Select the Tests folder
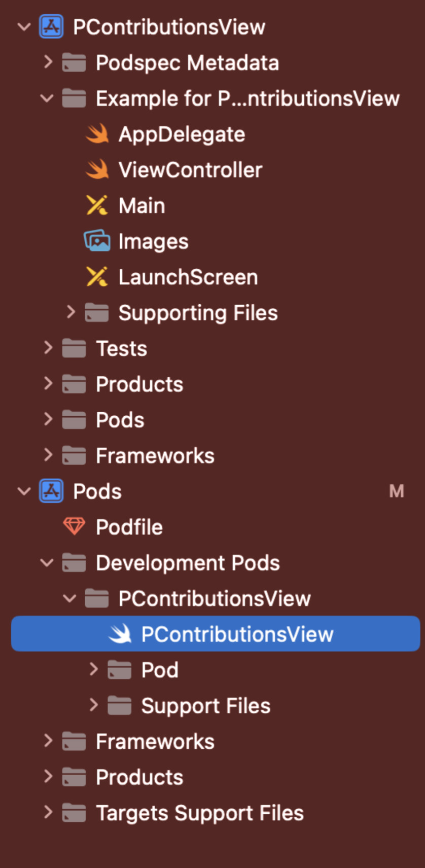The image size is (425, 868). pyautogui.click(x=104, y=348)
